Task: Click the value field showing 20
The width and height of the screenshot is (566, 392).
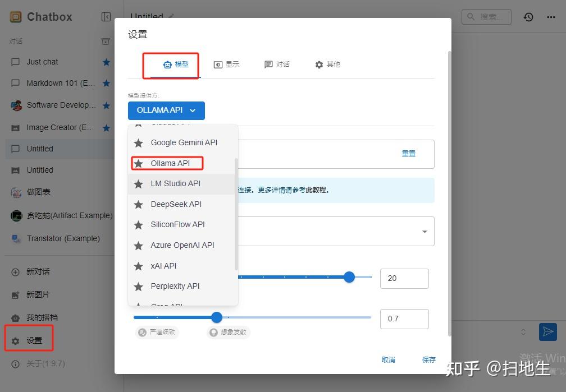Action: pos(404,278)
